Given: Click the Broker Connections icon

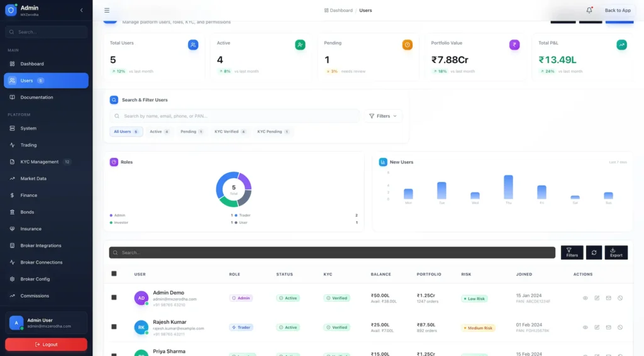Looking at the screenshot, I should pyautogui.click(x=13, y=262).
